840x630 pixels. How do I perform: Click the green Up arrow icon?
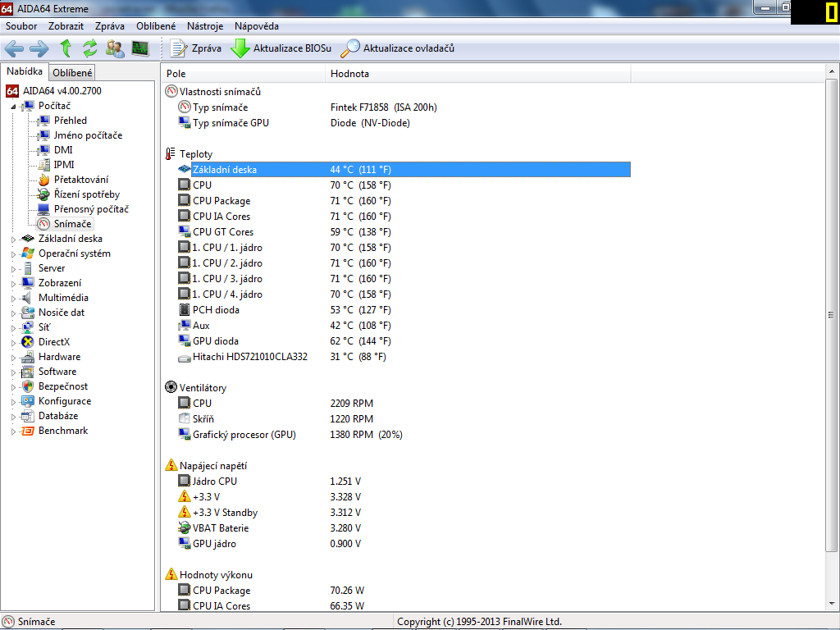[66, 48]
